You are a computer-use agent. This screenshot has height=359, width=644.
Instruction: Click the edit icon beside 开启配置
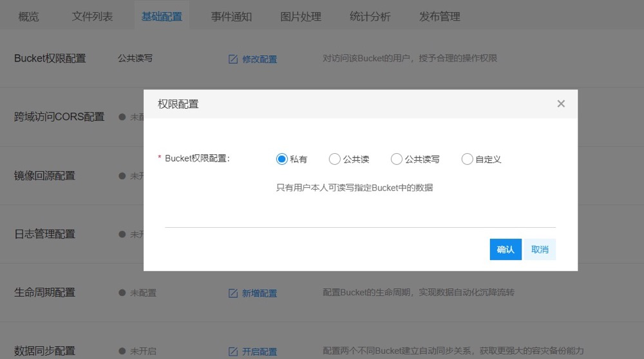coord(233,352)
